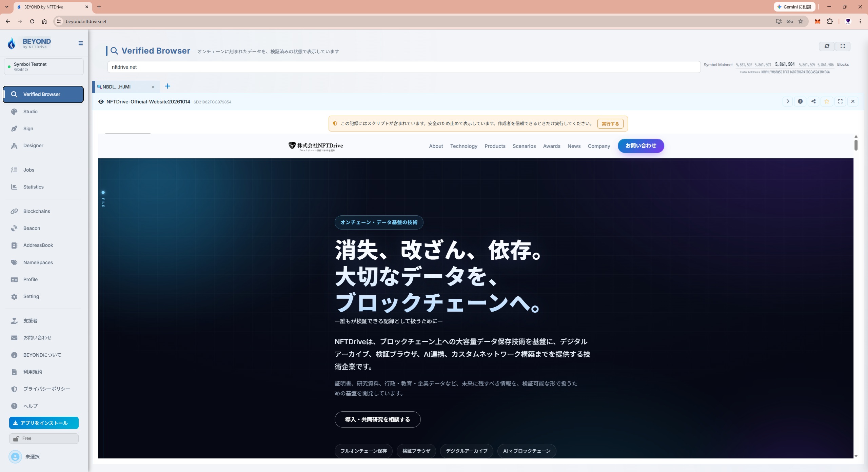Screen dimensions: 868x472
Task: Favorite the record with the star icon
Action: pos(827,101)
